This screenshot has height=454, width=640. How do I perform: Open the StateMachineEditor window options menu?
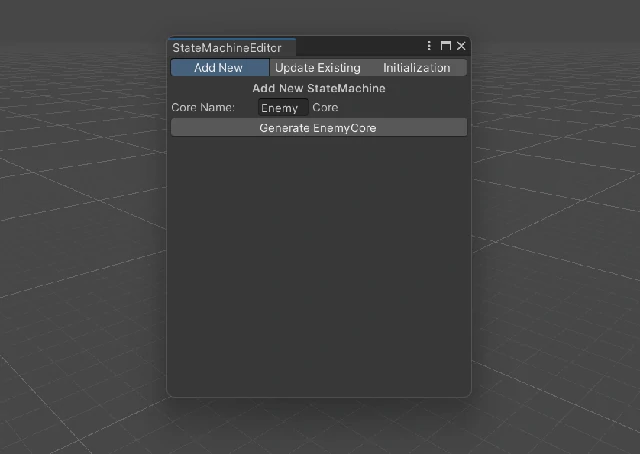pos(429,46)
